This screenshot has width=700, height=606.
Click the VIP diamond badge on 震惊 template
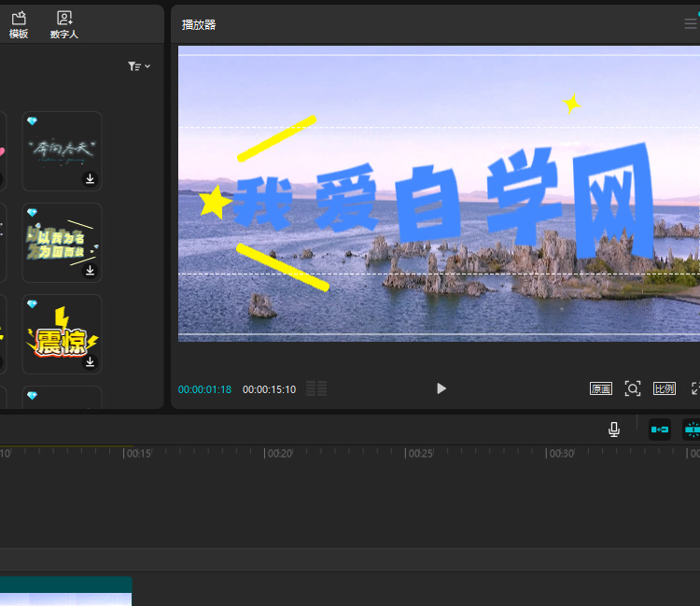(x=32, y=304)
